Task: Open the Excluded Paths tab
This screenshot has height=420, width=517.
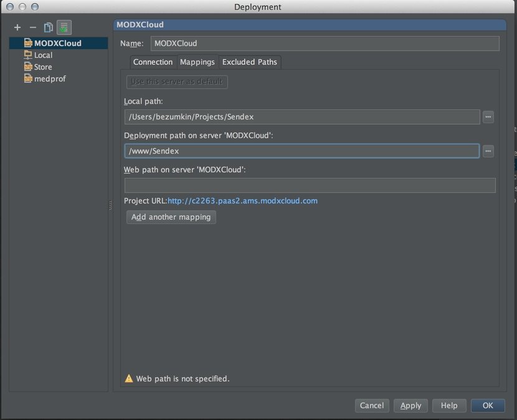Action: coord(249,62)
